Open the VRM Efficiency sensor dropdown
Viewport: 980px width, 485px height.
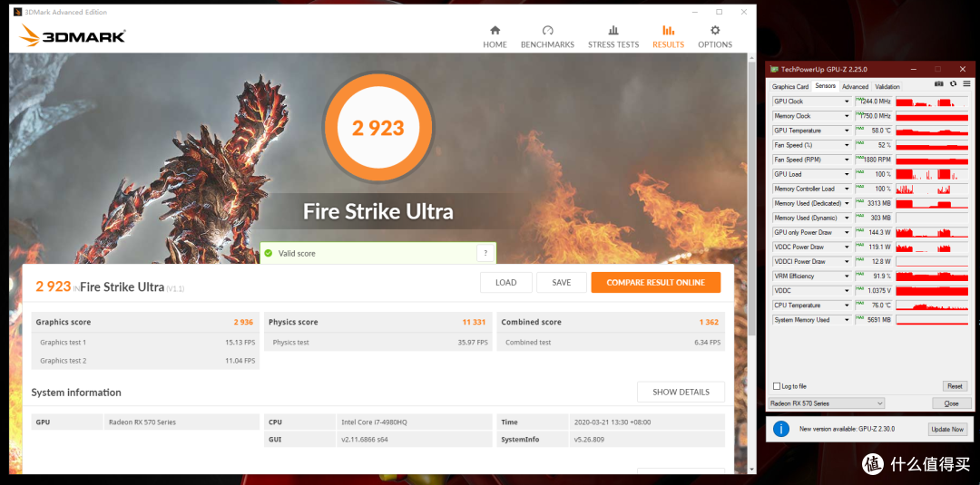pos(847,276)
